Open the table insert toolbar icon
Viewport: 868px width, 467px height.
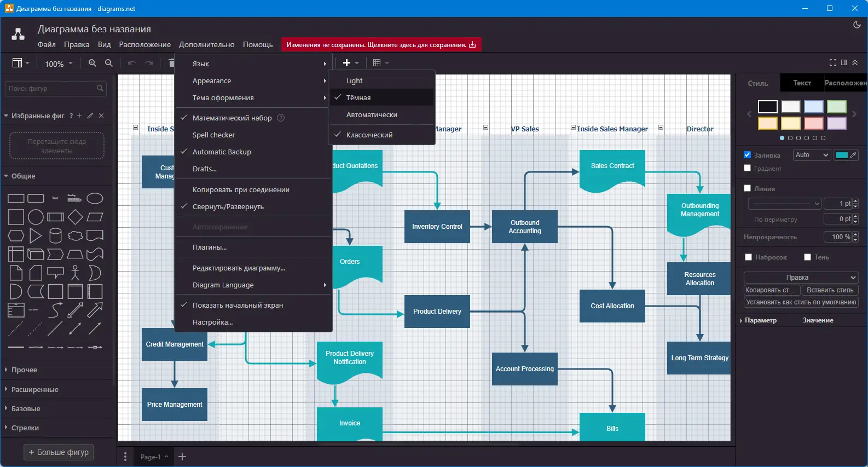click(x=380, y=63)
